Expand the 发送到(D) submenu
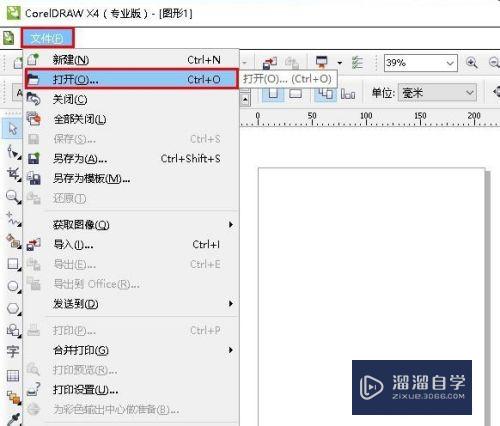This screenshot has width=500, height=426. [x=131, y=304]
